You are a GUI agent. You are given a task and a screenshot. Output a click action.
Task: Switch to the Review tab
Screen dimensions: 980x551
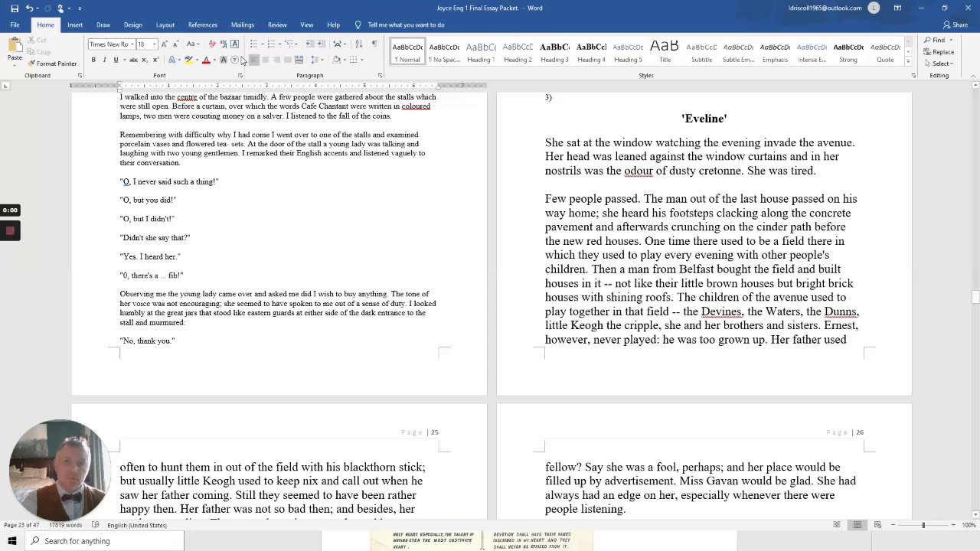click(277, 24)
